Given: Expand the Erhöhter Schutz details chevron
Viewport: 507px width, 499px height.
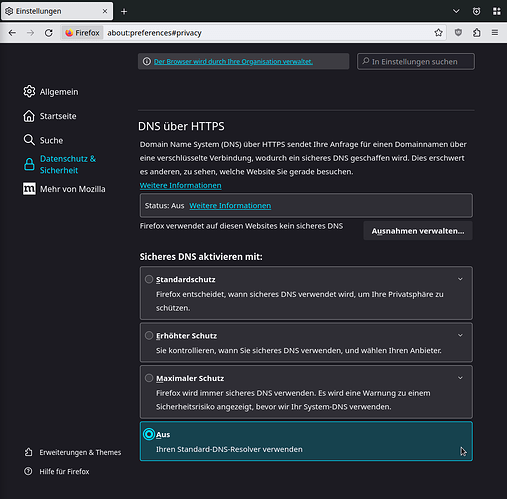Looking at the screenshot, I should pyautogui.click(x=460, y=335).
